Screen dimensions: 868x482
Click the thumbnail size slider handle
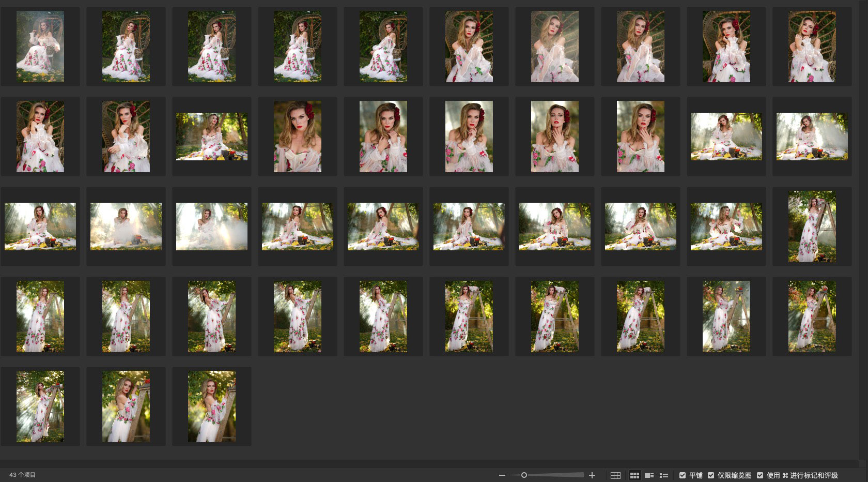524,475
